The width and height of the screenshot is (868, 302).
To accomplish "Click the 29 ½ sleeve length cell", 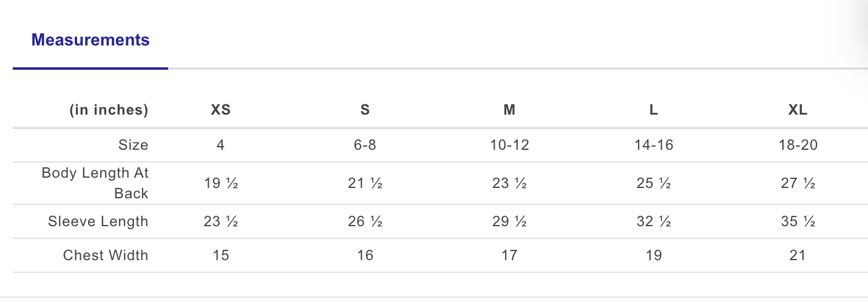I will click(509, 222).
